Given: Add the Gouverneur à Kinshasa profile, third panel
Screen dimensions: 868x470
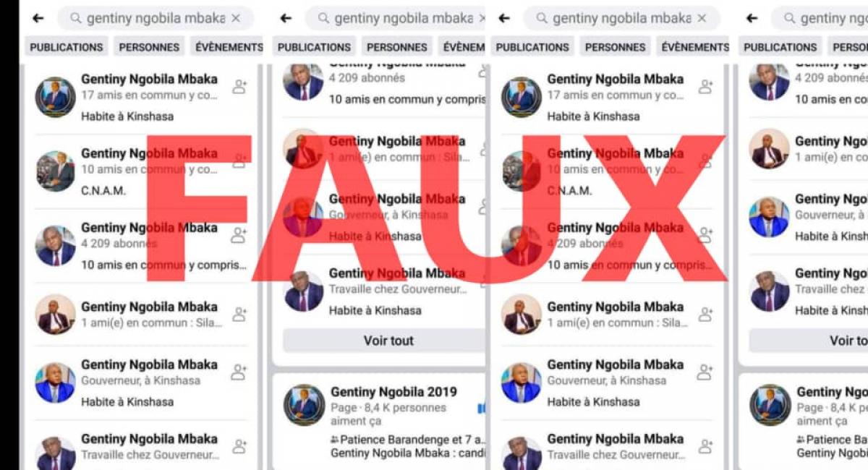Looking at the screenshot, I should click(705, 372).
